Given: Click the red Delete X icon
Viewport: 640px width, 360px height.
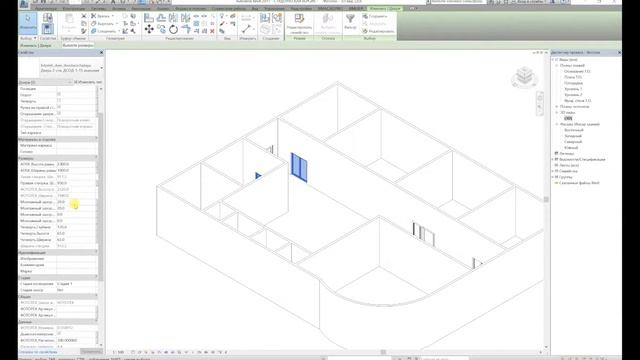Looking at the screenshot, I should [212, 31].
